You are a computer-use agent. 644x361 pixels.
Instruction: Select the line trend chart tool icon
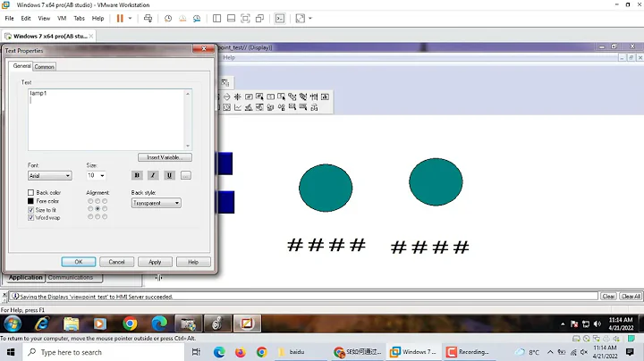coord(238,107)
